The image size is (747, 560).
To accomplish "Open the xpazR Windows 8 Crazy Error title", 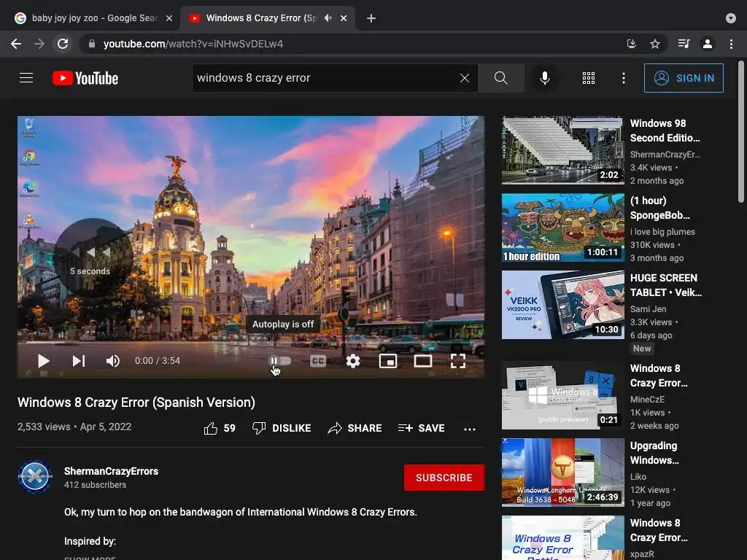I will pos(659,530).
